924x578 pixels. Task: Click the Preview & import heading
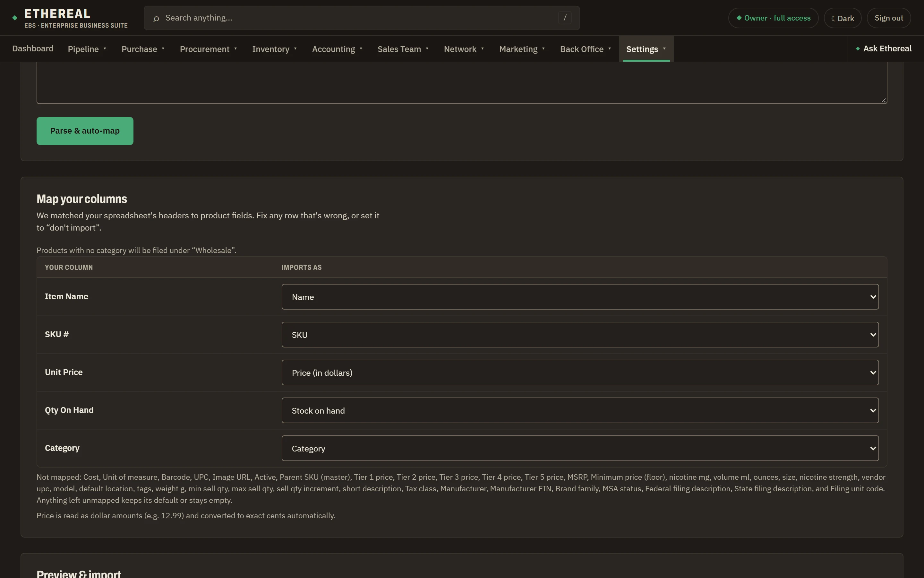click(79, 574)
